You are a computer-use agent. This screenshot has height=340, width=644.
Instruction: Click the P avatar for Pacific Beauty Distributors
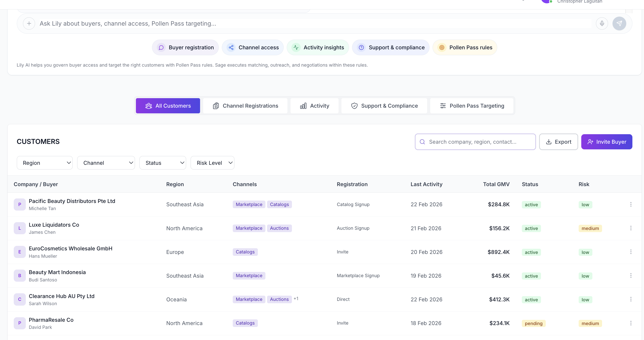coord(20,204)
